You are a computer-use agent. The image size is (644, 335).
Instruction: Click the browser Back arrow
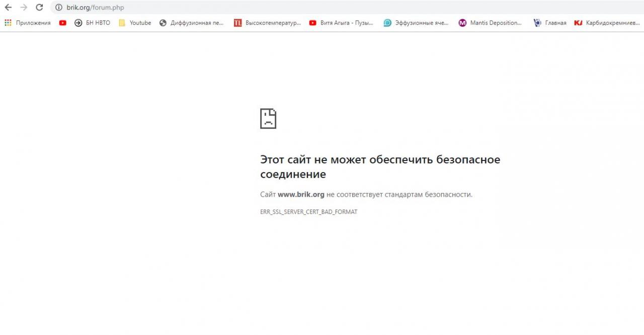[8, 8]
